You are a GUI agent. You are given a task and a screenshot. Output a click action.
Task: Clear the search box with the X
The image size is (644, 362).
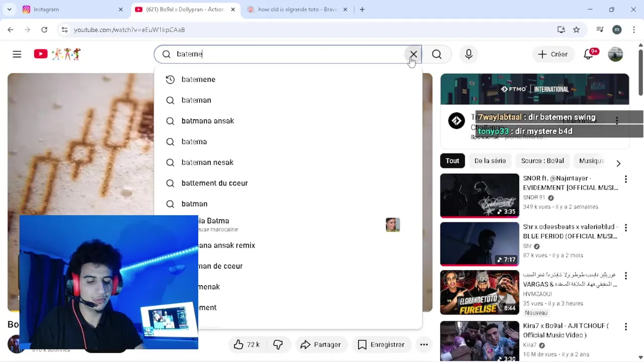[x=413, y=54]
